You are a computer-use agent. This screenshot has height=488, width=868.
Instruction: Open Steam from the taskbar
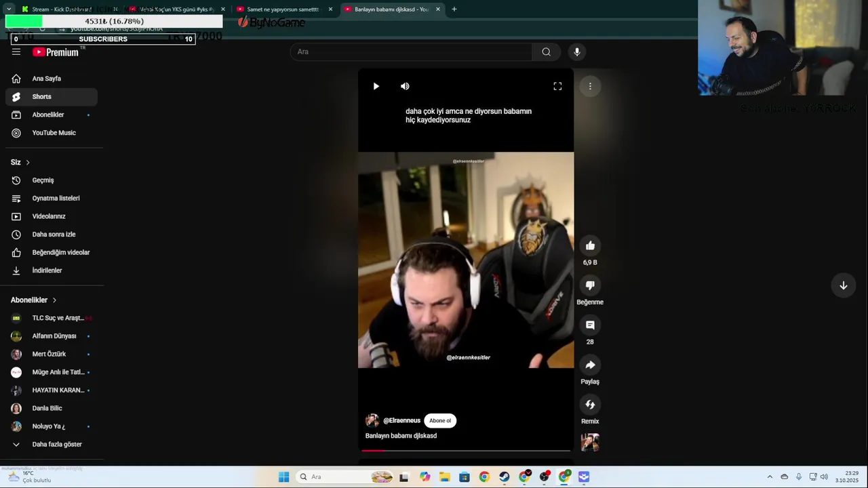[504, 477]
